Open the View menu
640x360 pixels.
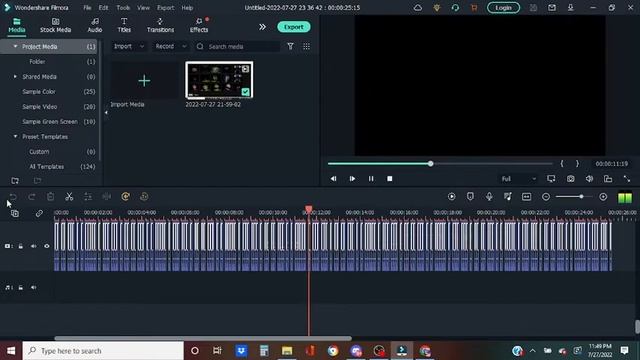click(x=143, y=8)
